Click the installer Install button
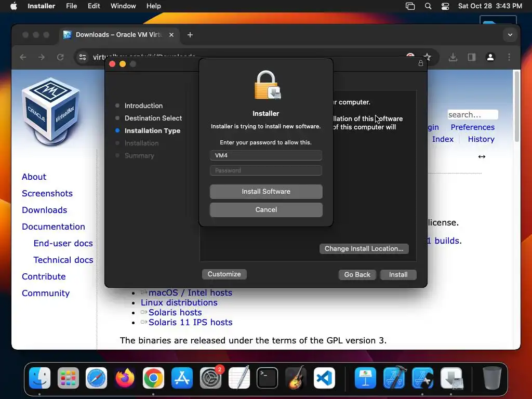Image resolution: width=532 pixels, height=399 pixels. 398,274
